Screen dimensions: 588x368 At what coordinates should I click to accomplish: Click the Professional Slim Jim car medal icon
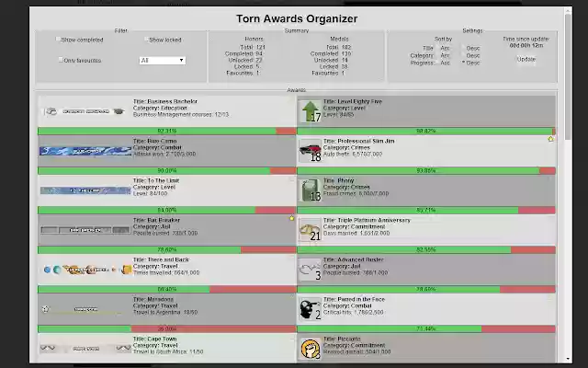pyautogui.click(x=311, y=151)
